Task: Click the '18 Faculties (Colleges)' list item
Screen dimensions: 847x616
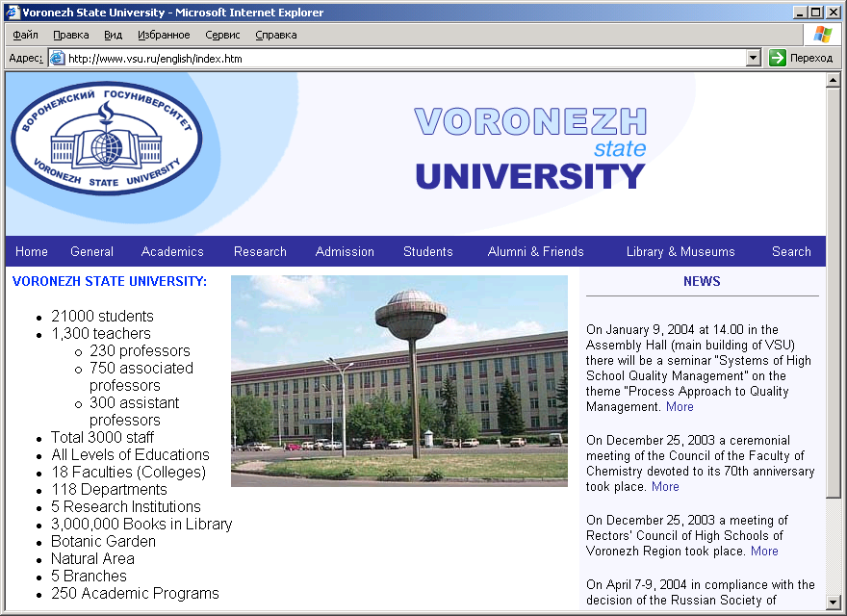Action: click(x=129, y=472)
